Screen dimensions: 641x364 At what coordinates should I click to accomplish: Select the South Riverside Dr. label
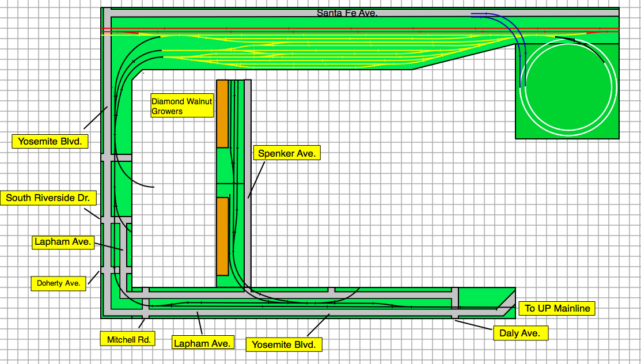[x=48, y=198]
